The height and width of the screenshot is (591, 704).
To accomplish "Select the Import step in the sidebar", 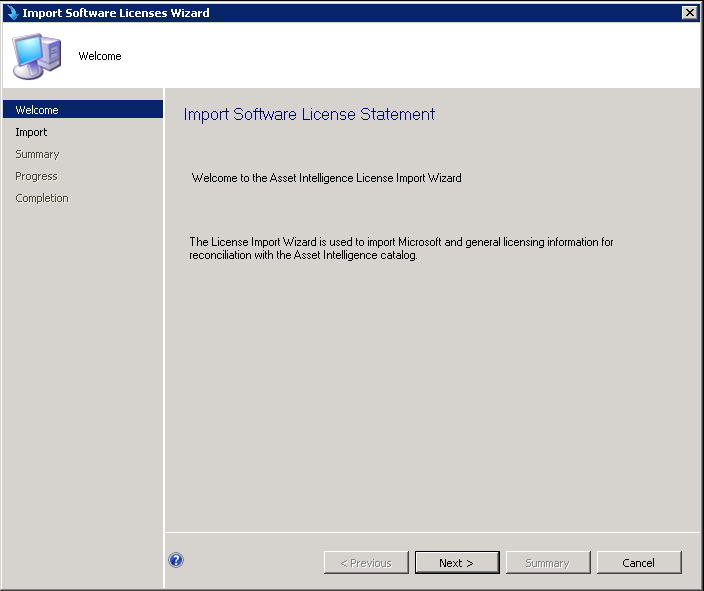I will 31,132.
